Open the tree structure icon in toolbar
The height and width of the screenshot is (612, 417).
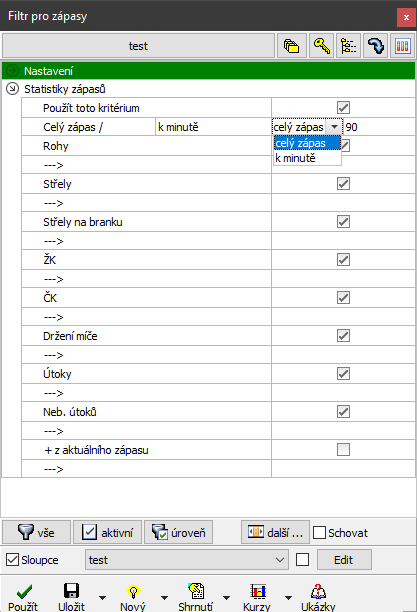coord(348,46)
